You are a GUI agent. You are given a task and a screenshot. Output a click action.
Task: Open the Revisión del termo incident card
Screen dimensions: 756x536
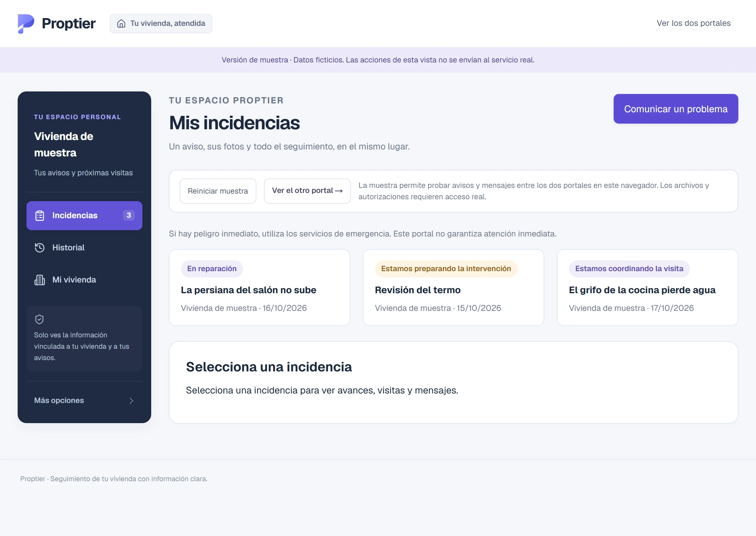click(453, 288)
